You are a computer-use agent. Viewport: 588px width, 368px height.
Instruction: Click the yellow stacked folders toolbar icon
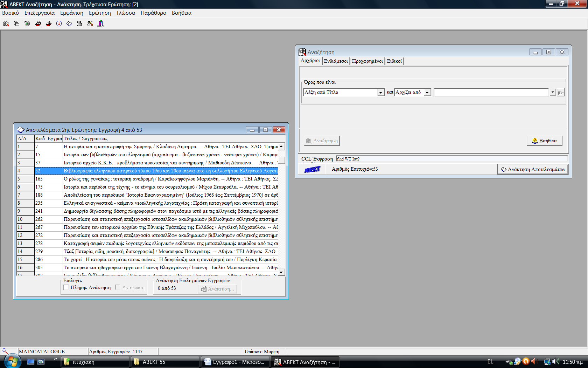point(16,23)
